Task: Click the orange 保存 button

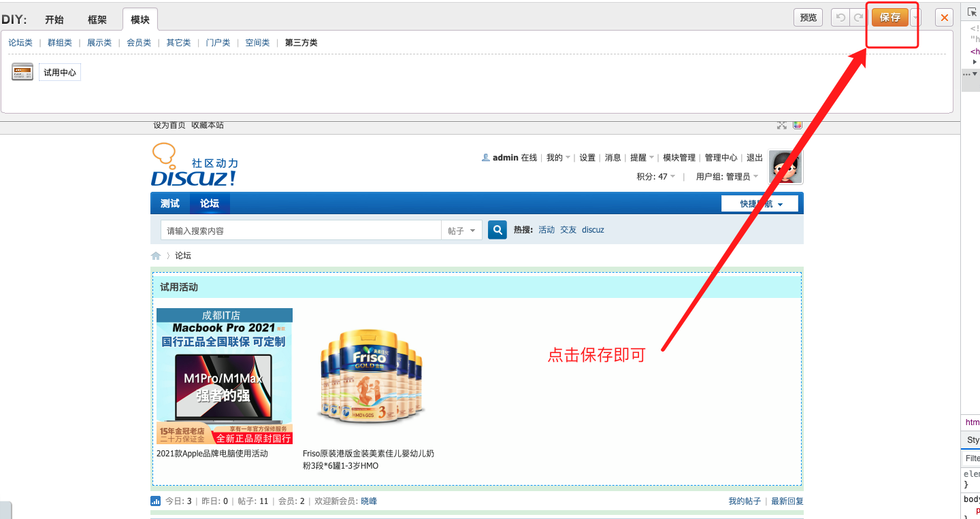Action: click(x=889, y=18)
